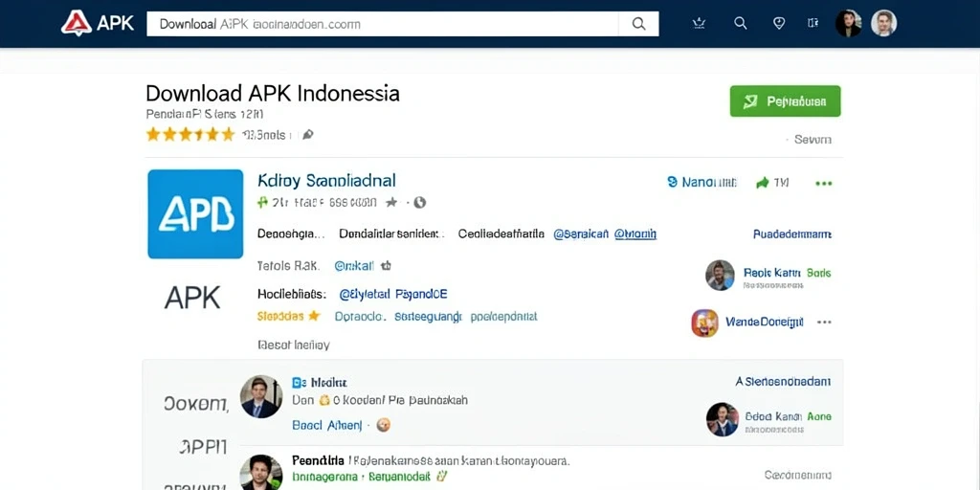The height and width of the screenshot is (490, 980).
Task: Open the blue APB app icon
Action: pyautogui.click(x=195, y=213)
